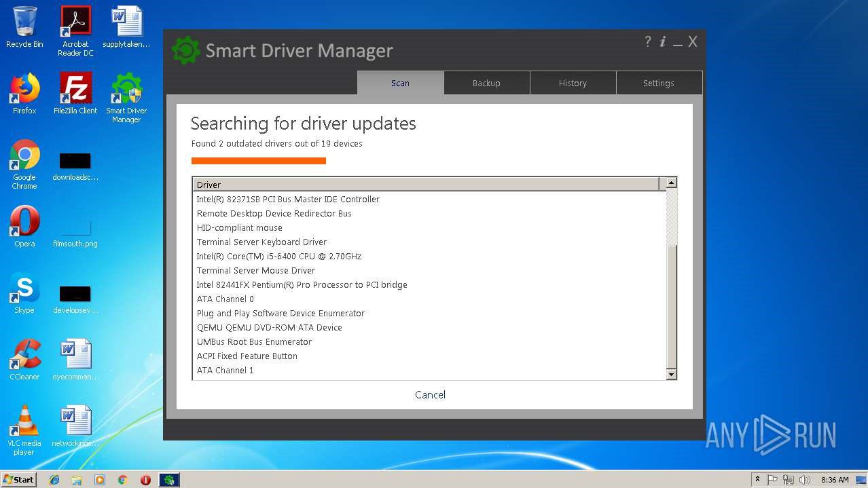The width and height of the screenshot is (868, 488).
Task: Launch FileZilla Client desktop icon
Action: tap(75, 94)
